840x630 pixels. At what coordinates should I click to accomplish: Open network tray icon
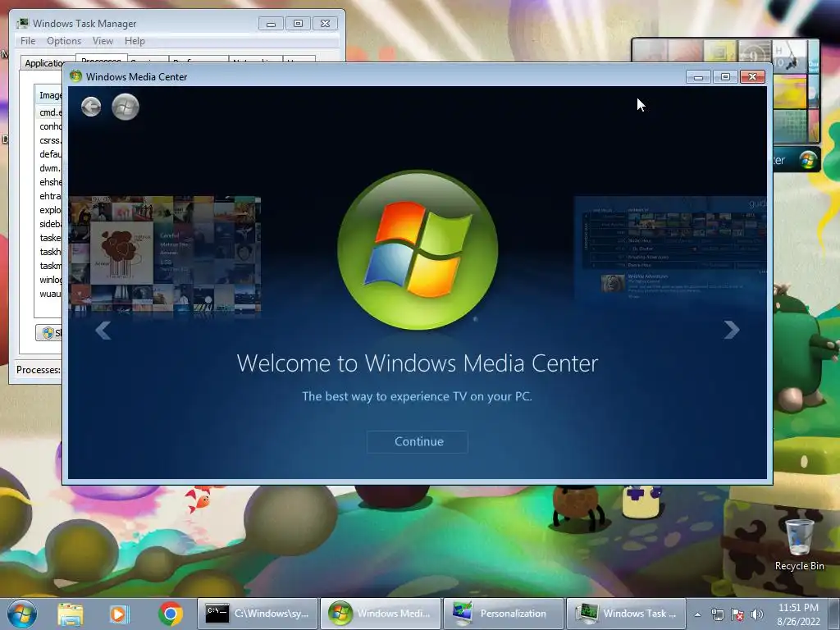(717, 614)
